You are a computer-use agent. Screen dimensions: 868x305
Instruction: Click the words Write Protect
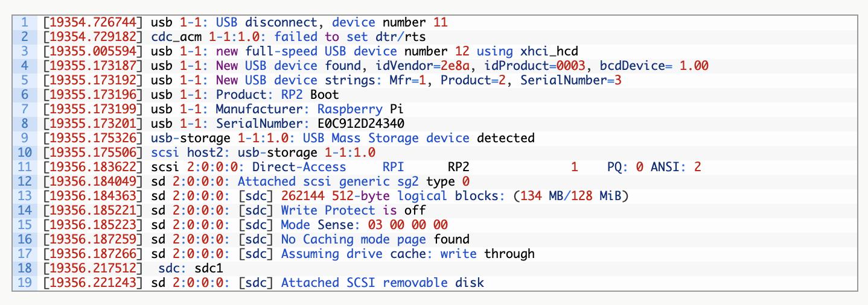pyautogui.click(x=324, y=210)
